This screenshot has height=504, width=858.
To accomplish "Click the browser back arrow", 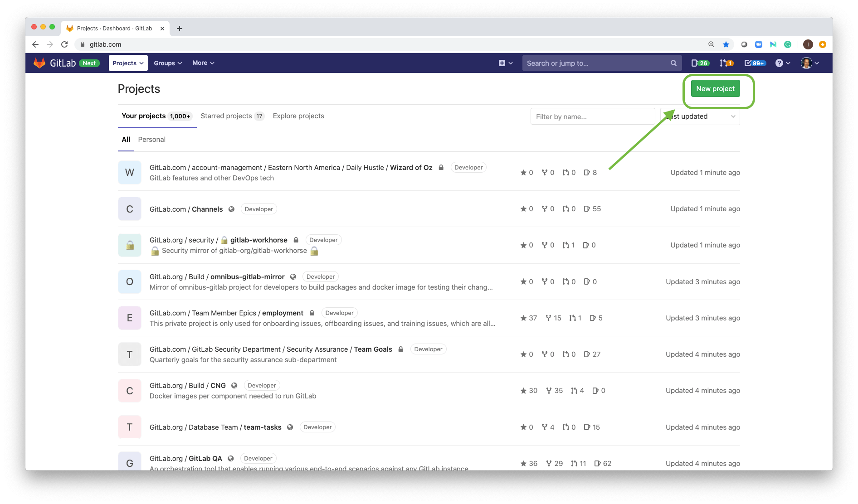I will pos(35,44).
